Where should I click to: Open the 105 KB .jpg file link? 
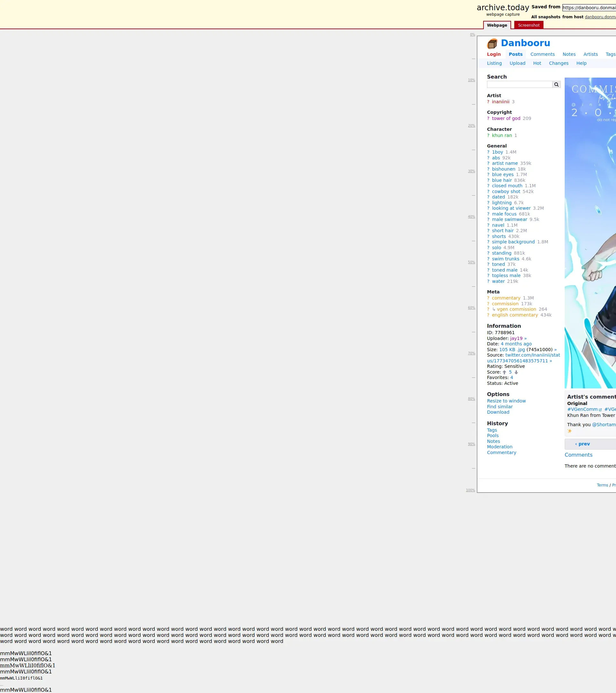pos(512,350)
